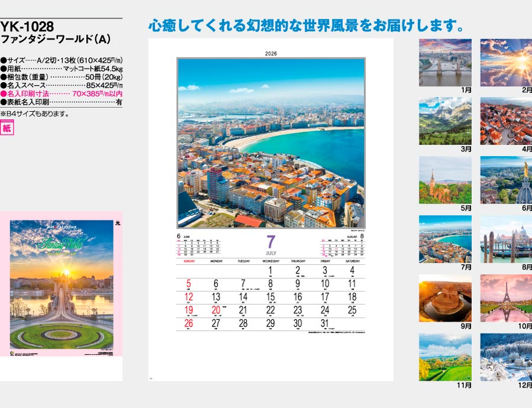Click the June mini calendar
The height and width of the screenshot is (408, 532).
[199, 246]
